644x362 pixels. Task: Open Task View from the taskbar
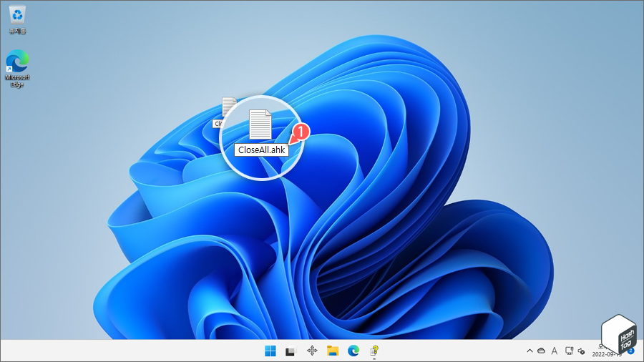pyautogui.click(x=291, y=351)
